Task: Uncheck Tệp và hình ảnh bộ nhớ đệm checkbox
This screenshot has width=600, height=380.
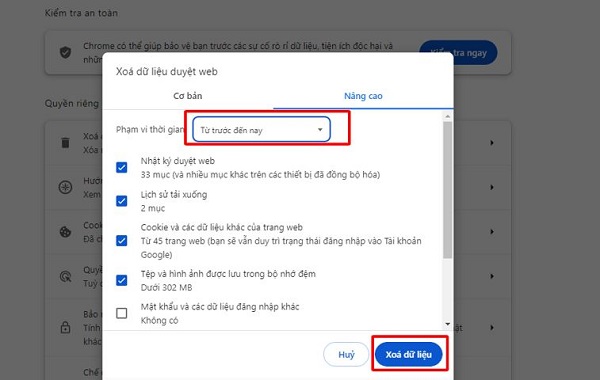Action: pos(122,280)
